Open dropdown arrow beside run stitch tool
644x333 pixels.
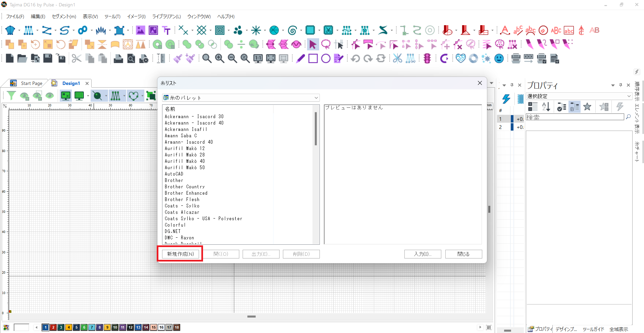(x=55, y=31)
